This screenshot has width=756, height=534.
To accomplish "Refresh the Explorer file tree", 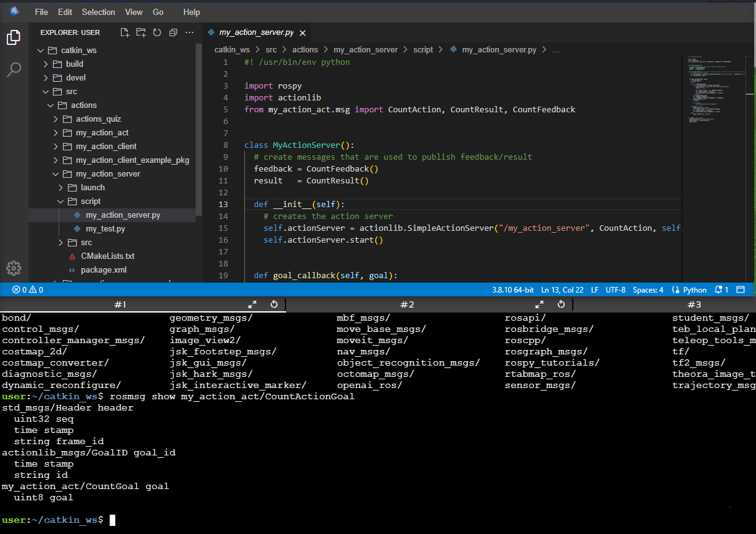I will [x=157, y=32].
